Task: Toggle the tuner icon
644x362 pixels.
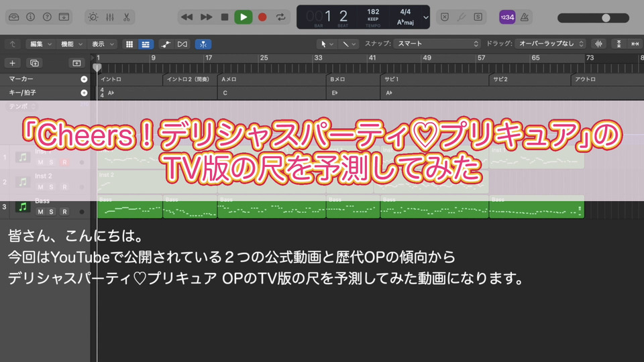Action: pyautogui.click(x=462, y=17)
